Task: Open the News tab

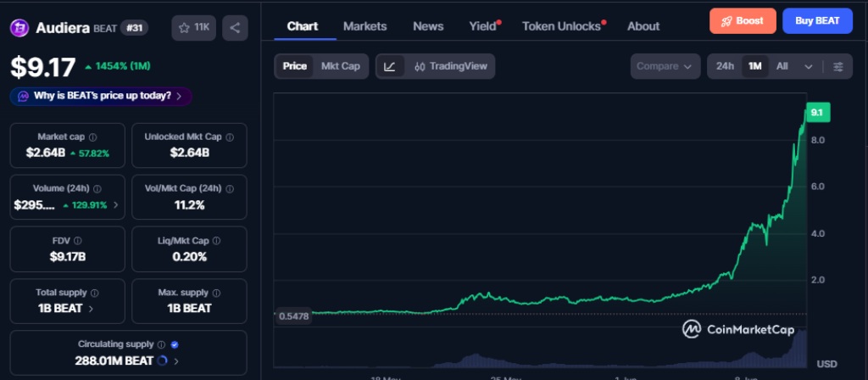Action: 428,26
